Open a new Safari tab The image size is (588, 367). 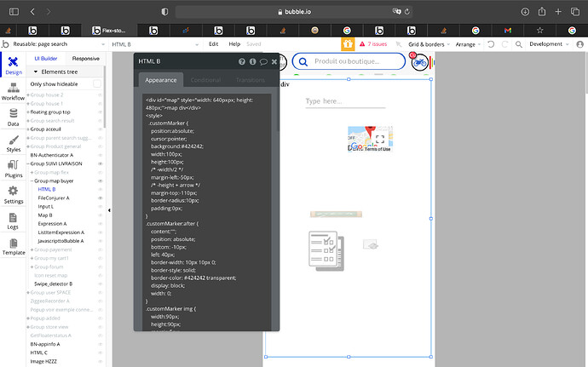[x=558, y=12]
